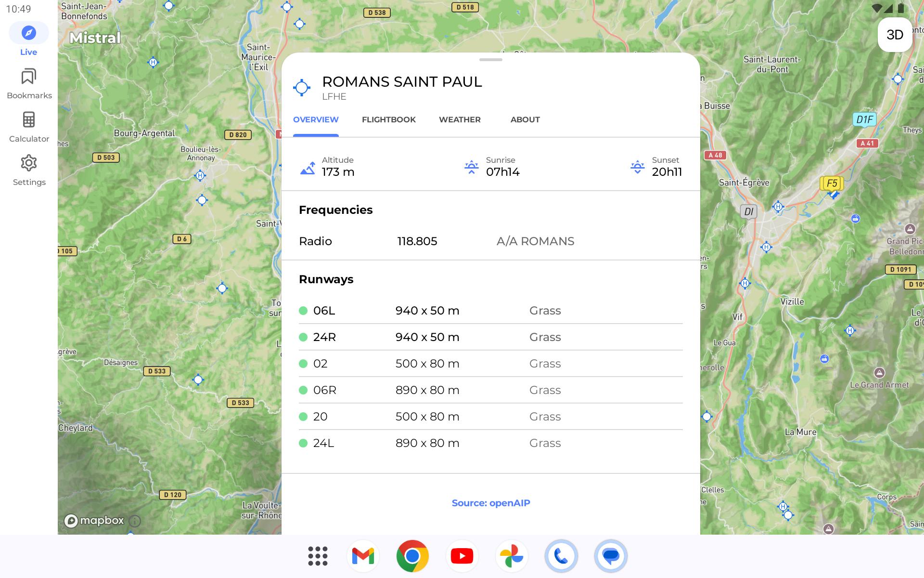This screenshot has width=924, height=578.
Task: Select runway 06L row
Action: [491, 311]
